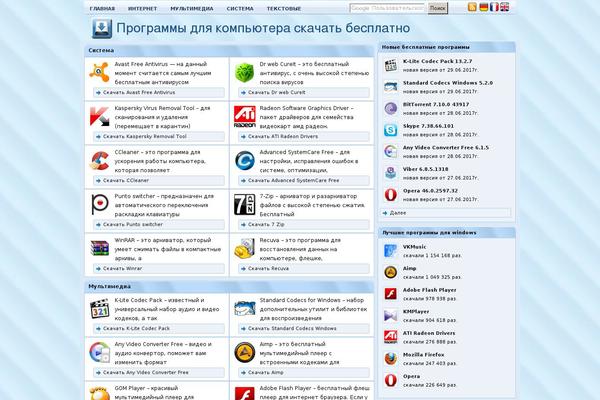Click the Opera icon in new programs list
The image size is (600, 400).
coord(390,195)
